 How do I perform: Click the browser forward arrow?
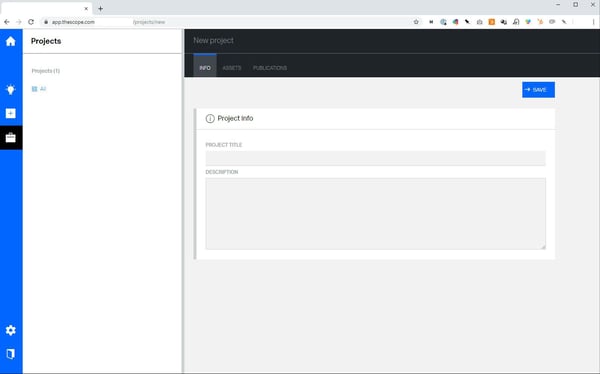[18, 22]
